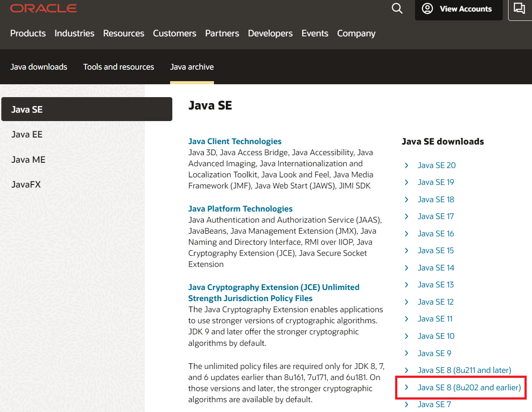Click the chevron beside Java SE 16
The width and height of the screenshot is (532, 412).
[406, 234]
